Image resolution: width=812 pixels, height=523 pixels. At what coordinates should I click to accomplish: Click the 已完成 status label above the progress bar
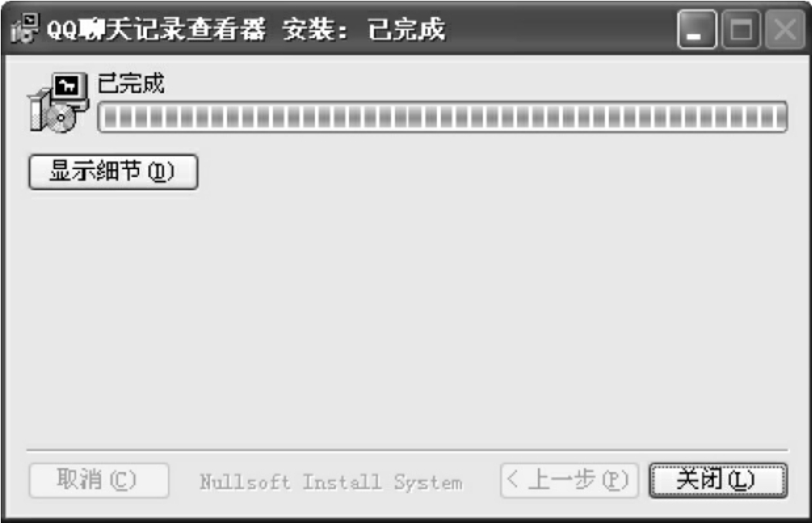coord(131,83)
